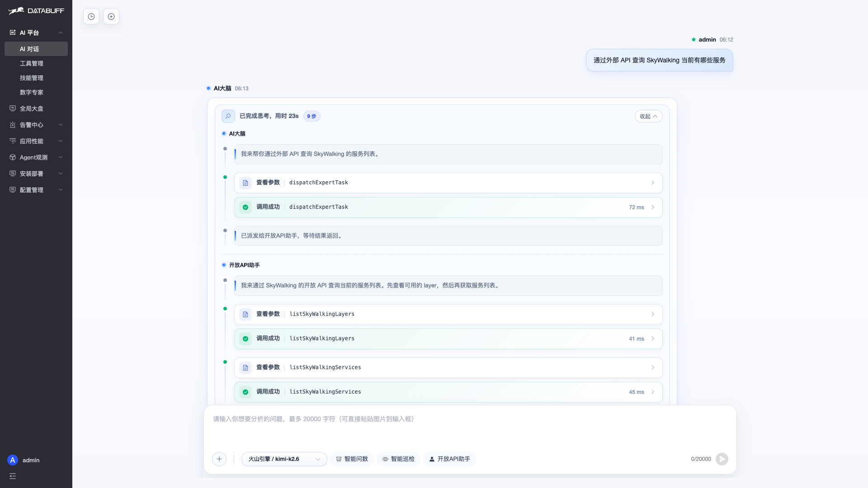Open chat history clock icon

coord(91,17)
